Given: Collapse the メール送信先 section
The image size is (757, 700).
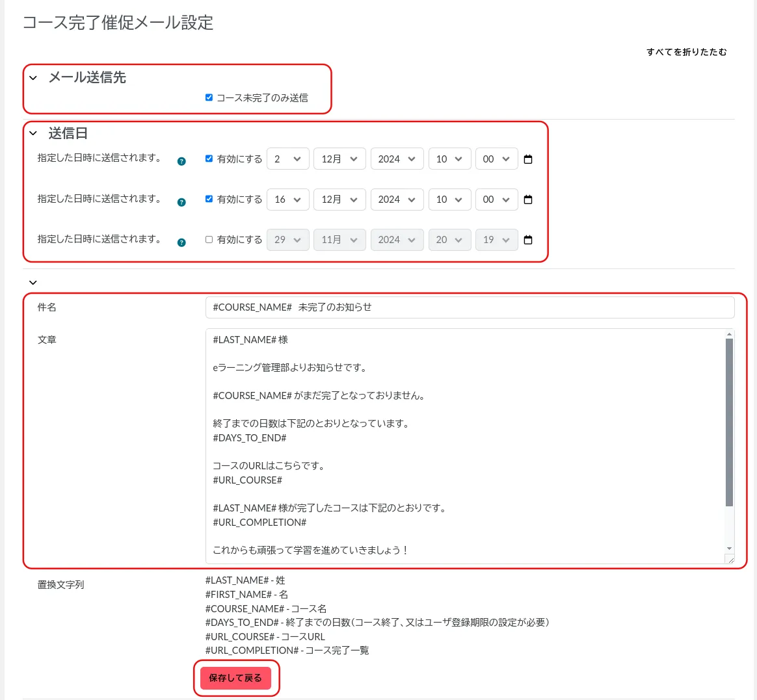Looking at the screenshot, I should coord(33,78).
